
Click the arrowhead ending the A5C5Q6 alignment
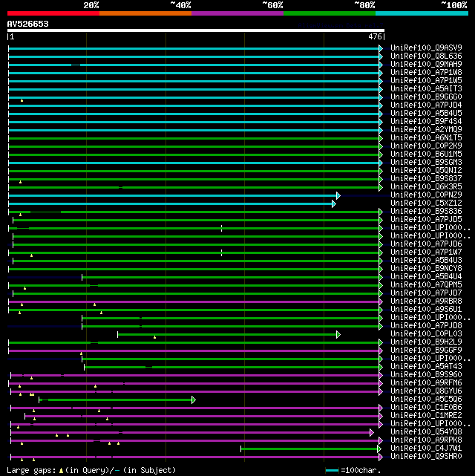click(194, 400)
